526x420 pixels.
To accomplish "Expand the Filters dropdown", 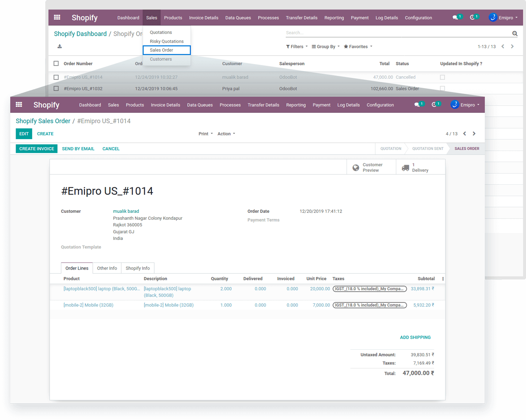I will (x=297, y=47).
